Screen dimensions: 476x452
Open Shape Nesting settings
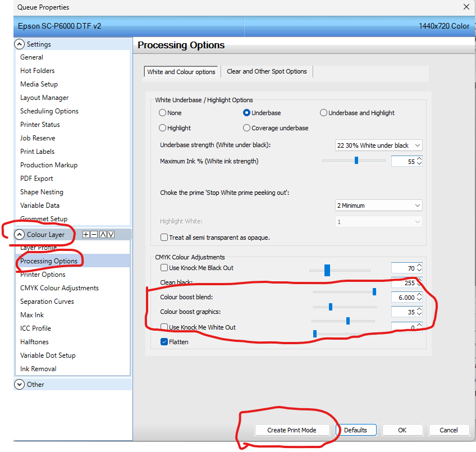click(x=42, y=192)
